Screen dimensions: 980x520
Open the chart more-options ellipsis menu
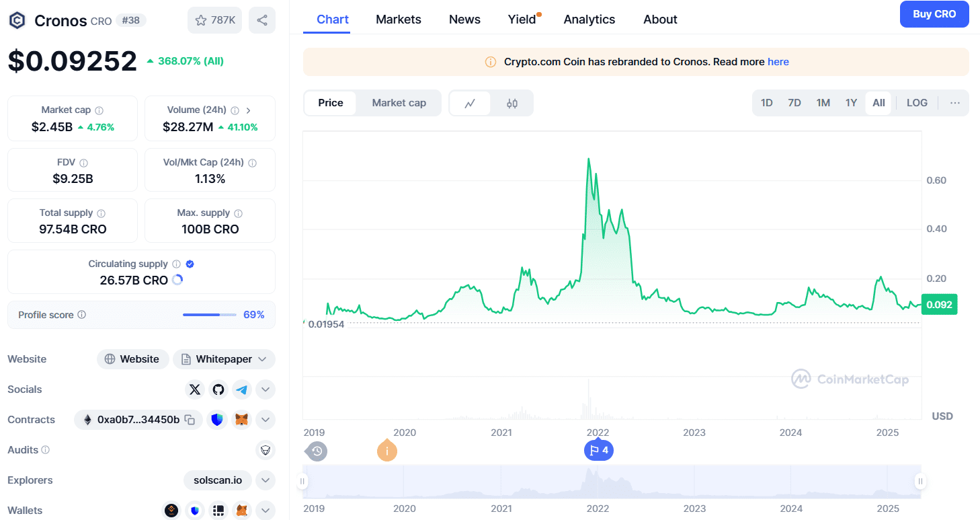[x=955, y=103]
